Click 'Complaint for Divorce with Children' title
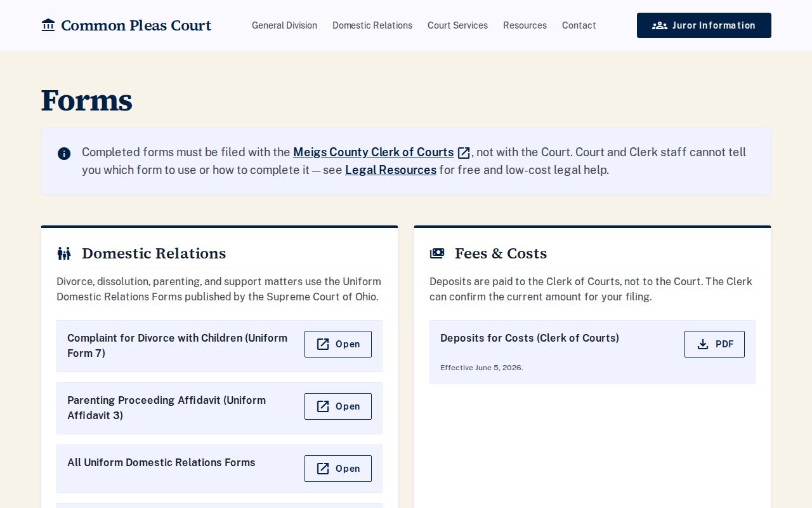Viewport: 812px width, 508px height. click(178, 345)
